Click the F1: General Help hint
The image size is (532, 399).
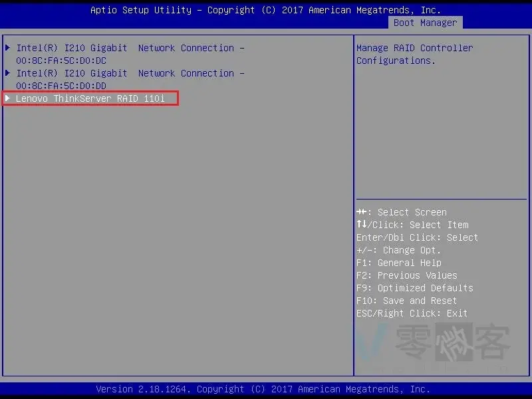tap(398, 263)
